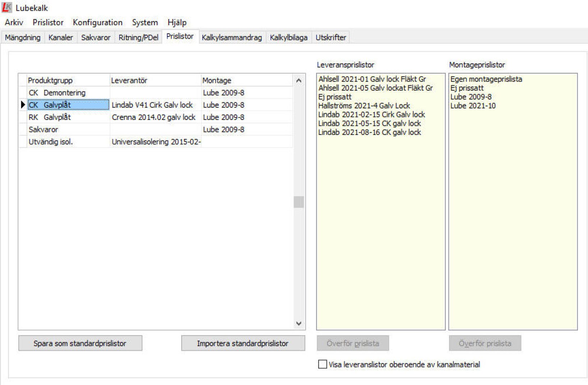Click the table scrollbar thumb
The width and height of the screenshot is (588, 385).
[x=298, y=202]
